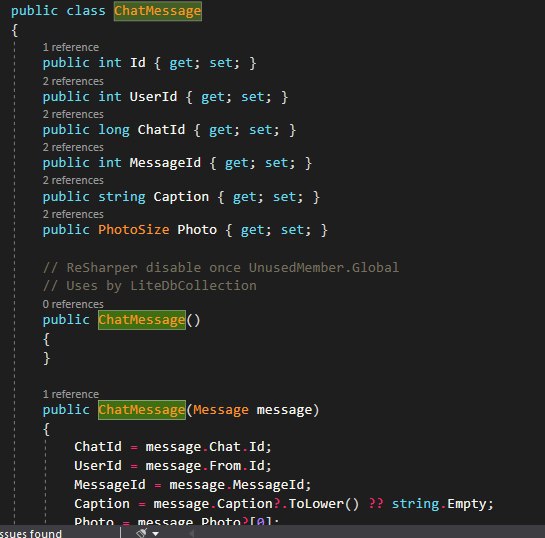Click the parameterless ChatMessage() constructor name
Image resolution: width=545 pixels, height=538 pixels.
[x=142, y=320]
